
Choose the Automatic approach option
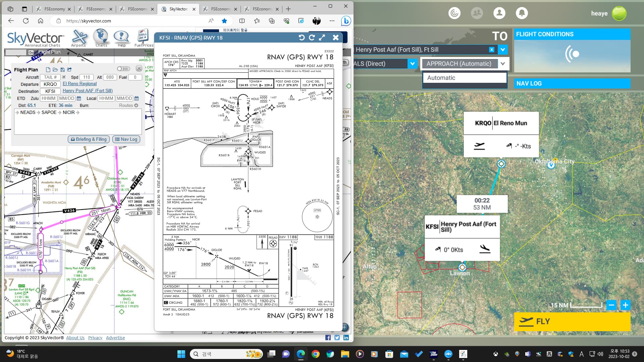[x=465, y=78]
